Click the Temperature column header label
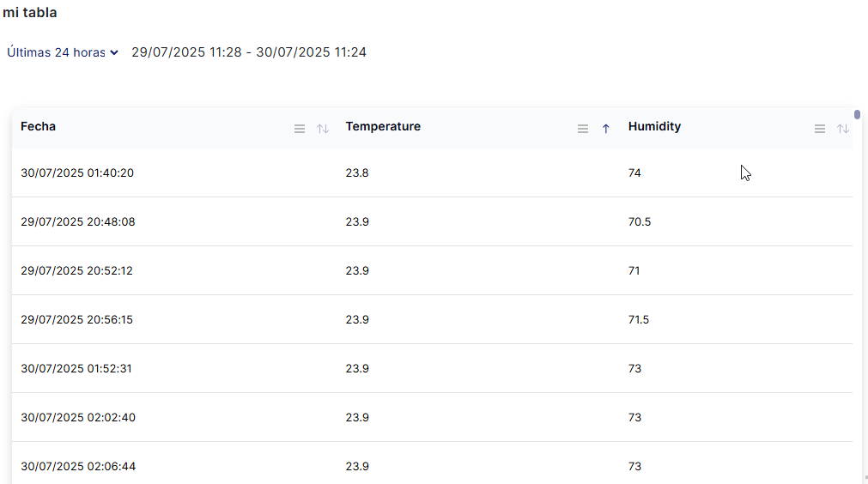The width and height of the screenshot is (868, 484). [383, 126]
